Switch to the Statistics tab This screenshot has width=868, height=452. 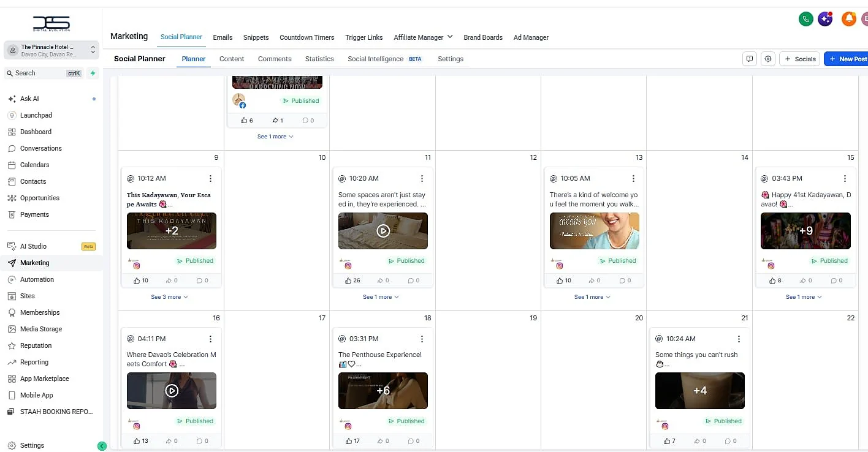319,59
